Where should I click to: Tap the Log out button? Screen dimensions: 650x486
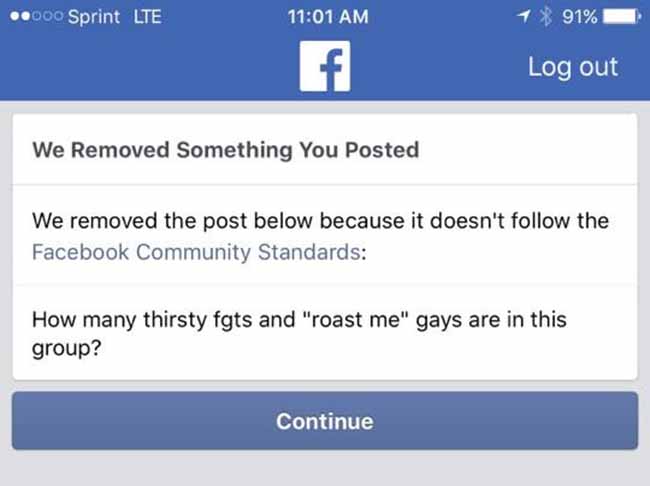coord(573,67)
